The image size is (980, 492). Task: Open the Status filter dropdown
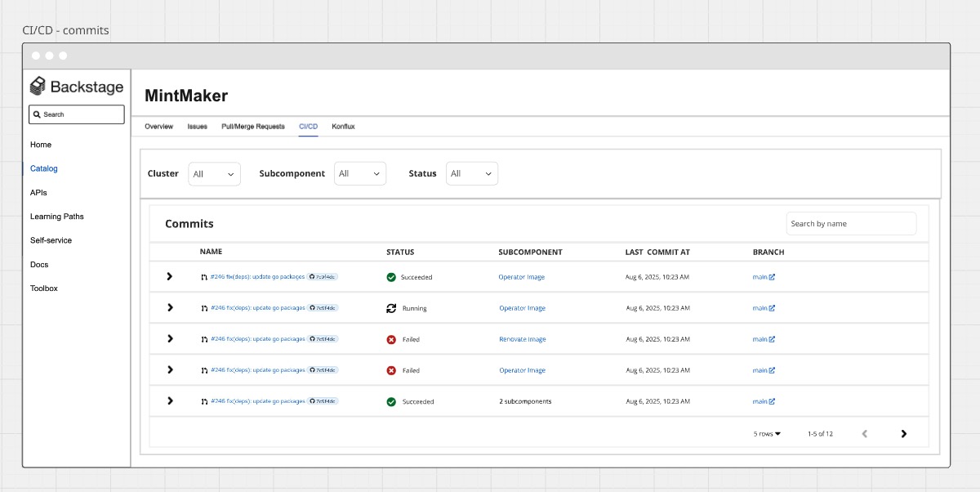point(472,173)
